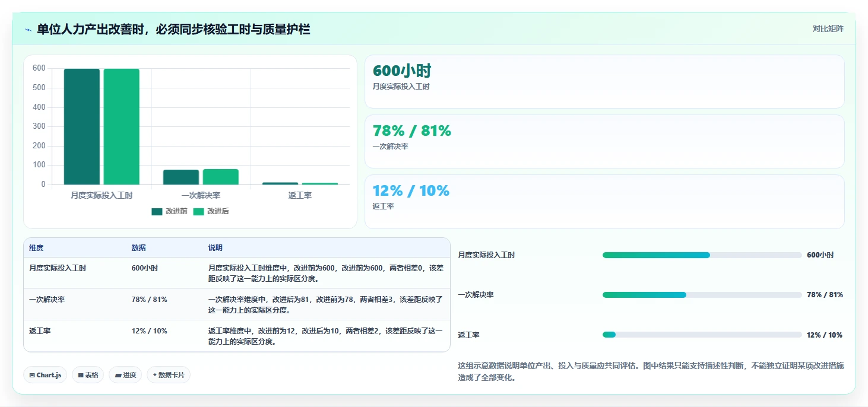Click the light green 改进后 bar for 一次解决率

click(x=221, y=177)
